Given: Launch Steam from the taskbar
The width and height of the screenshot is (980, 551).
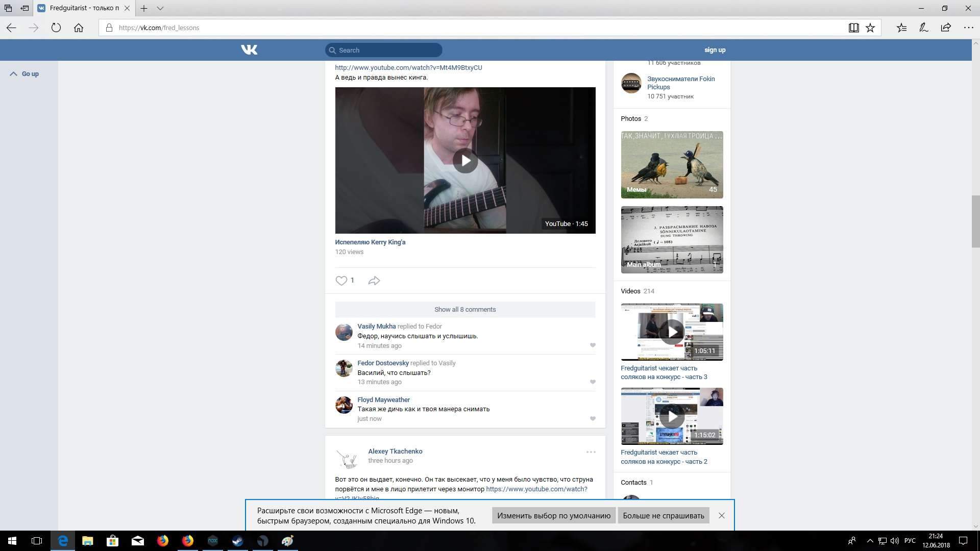Looking at the screenshot, I should pyautogui.click(x=238, y=541).
